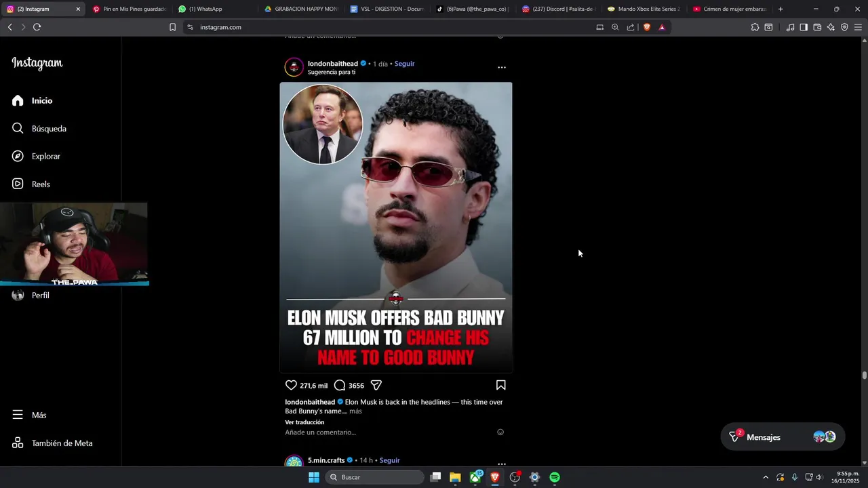Save the londonbaithead post with bookmark icon

(500, 385)
